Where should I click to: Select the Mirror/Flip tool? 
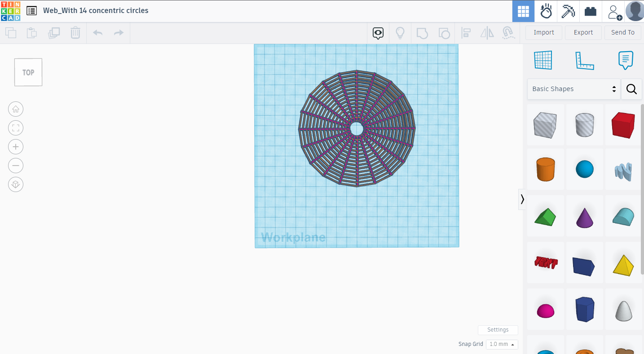click(487, 33)
